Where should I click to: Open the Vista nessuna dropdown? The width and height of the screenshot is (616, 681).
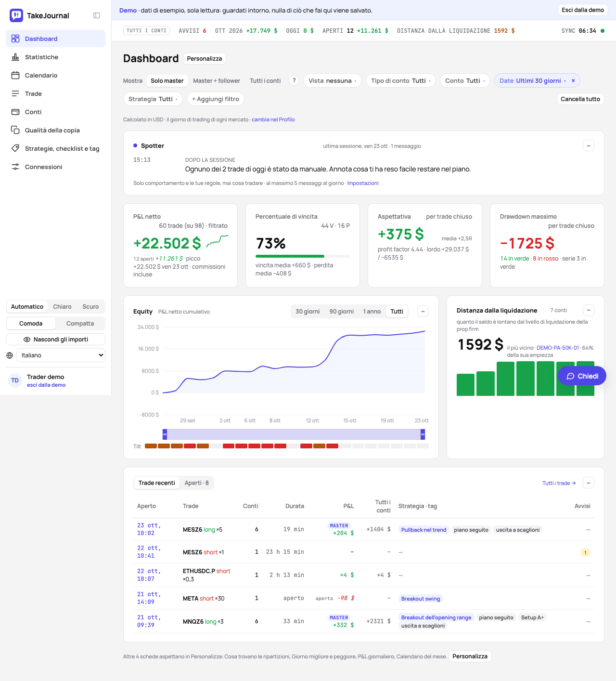pyautogui.click(x=333, y=80)
